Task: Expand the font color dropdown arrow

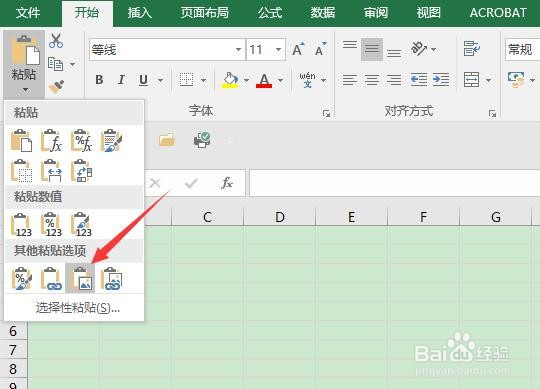Action: (x=281, y=80)
